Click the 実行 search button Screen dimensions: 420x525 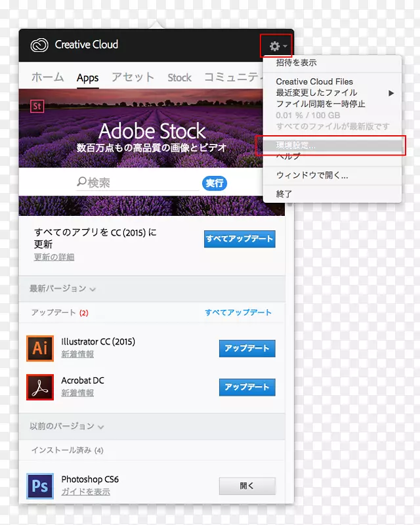pyautogui.click(x=215, y=183)
